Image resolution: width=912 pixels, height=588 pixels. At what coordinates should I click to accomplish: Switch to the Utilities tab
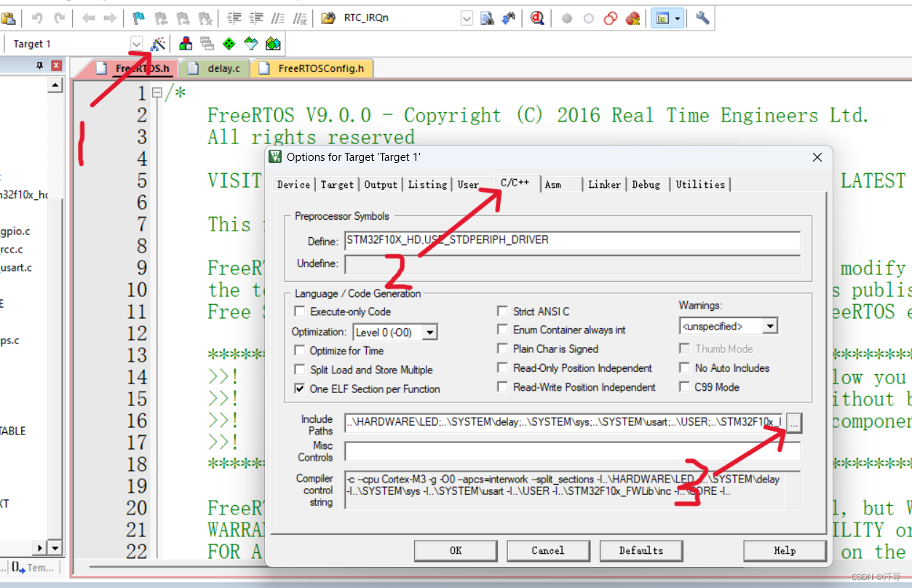click(700, 185)
